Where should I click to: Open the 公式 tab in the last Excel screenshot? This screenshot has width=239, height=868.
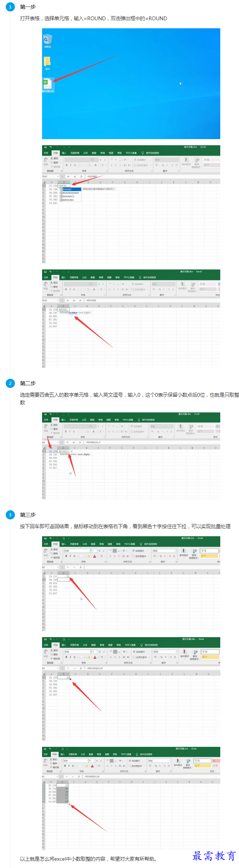pyautogui.click(x=83, y=754)
